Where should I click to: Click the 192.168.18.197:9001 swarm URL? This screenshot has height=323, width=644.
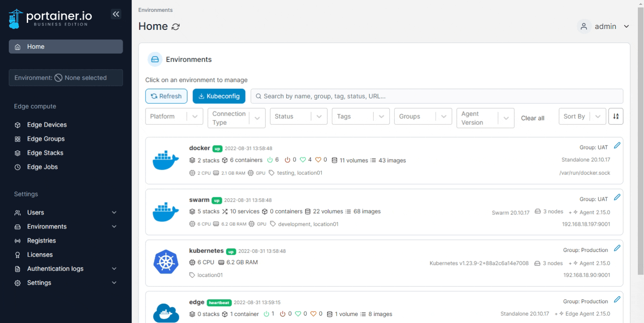click(586, 224)
